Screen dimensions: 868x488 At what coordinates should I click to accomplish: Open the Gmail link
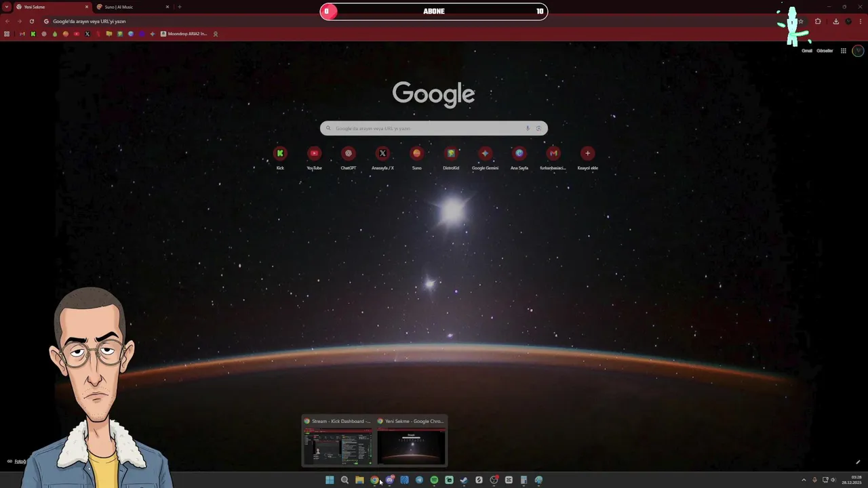click(807, 51)
